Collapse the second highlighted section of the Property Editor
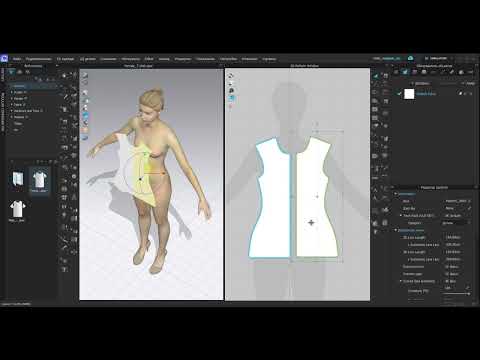480x360 pixels. point(396,230)
